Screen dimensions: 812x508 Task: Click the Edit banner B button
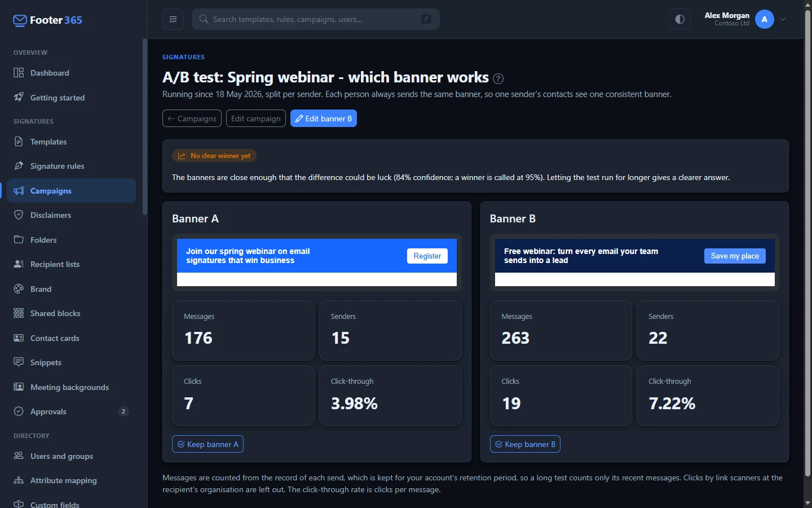(x=324, y=119)
